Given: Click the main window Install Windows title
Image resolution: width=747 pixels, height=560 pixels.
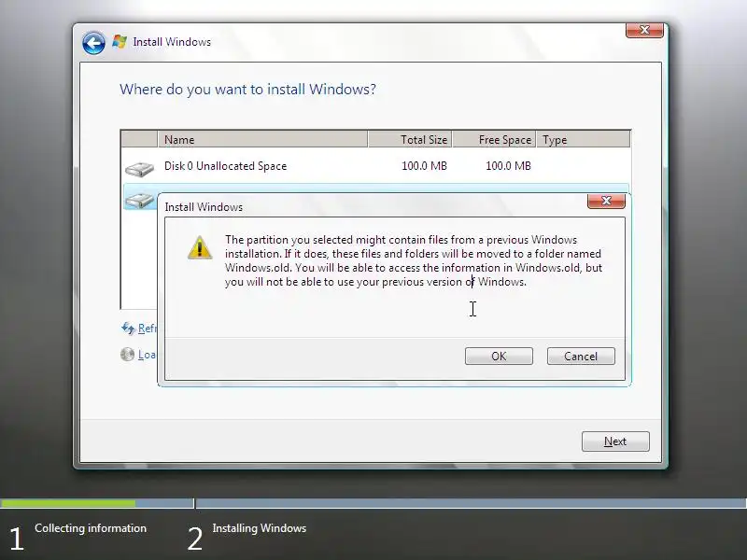Looking at the screenshot, I should pos(172,42).
